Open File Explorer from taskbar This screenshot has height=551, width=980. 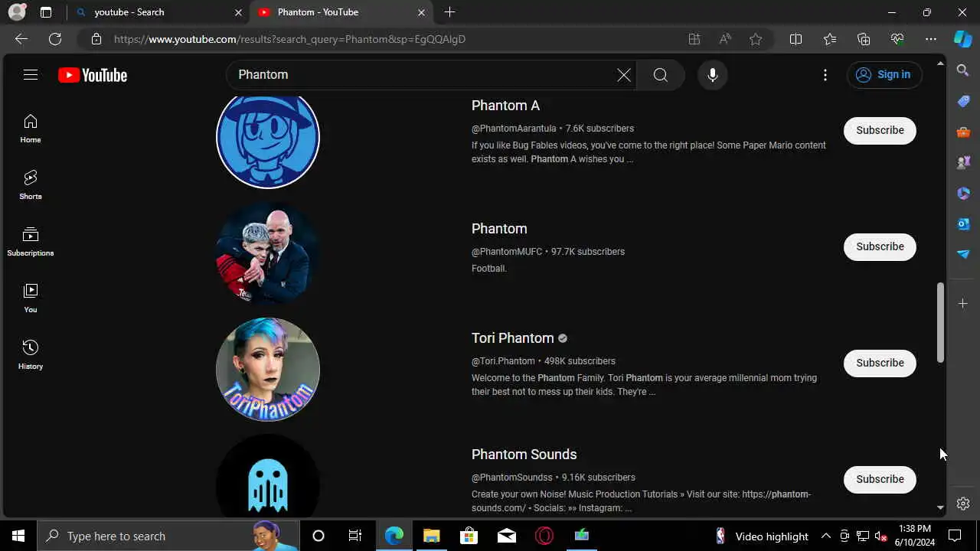(431, 536)
